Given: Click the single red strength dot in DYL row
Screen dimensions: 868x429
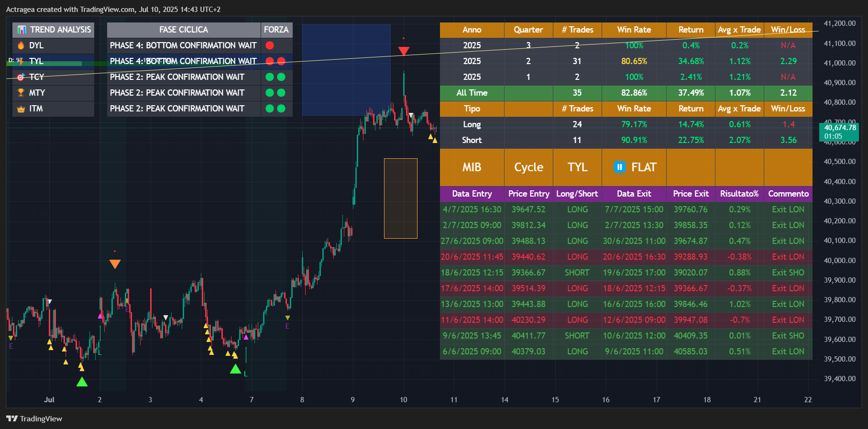Looking at the screenshot, I should point(270,45).
